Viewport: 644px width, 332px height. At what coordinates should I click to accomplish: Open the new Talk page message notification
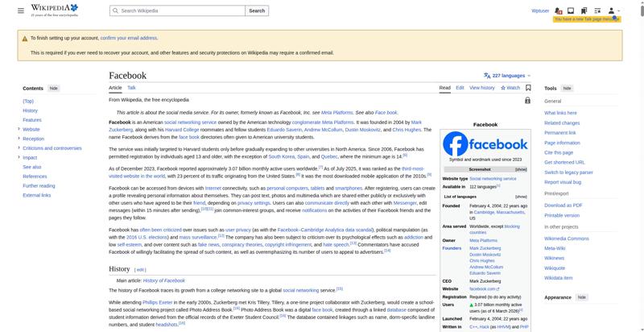(587, 19)
